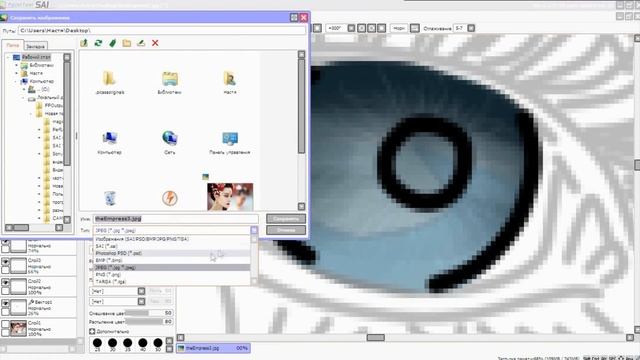Choose Photoshop PSD (*.psd) file type
640x360 pixels.
[x=172, y=253]
